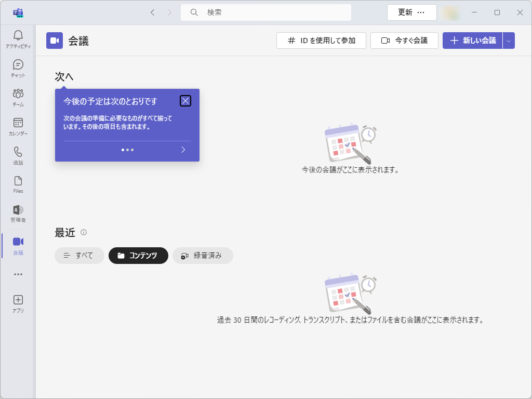Join a meeting using ID を使用して参加
This screenshot has height=399, width=532.
321,40
